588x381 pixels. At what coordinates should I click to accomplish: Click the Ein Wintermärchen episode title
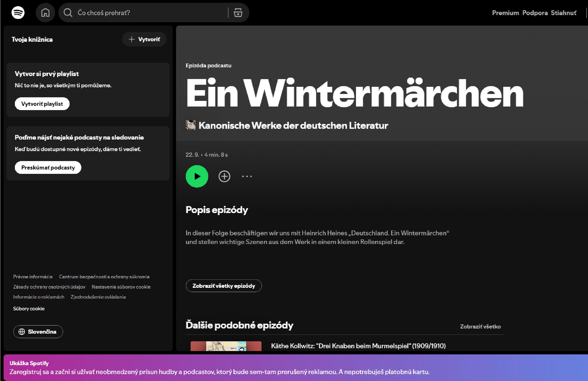[355, 92]
